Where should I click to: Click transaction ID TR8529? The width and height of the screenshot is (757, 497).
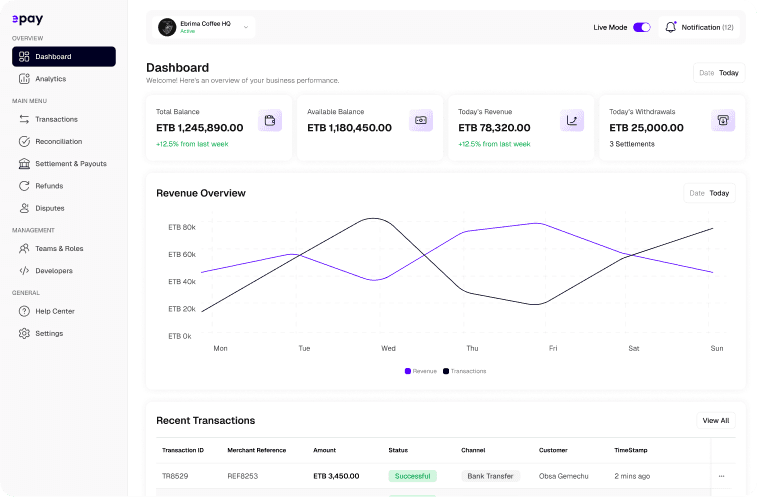tap(175, 476)
